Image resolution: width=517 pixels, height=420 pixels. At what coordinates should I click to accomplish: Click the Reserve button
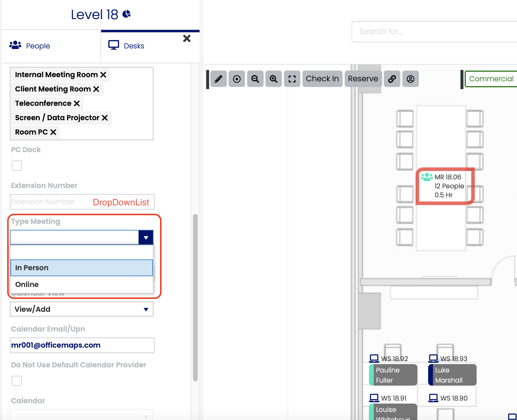pyautogui.click(x=363, y=79)
